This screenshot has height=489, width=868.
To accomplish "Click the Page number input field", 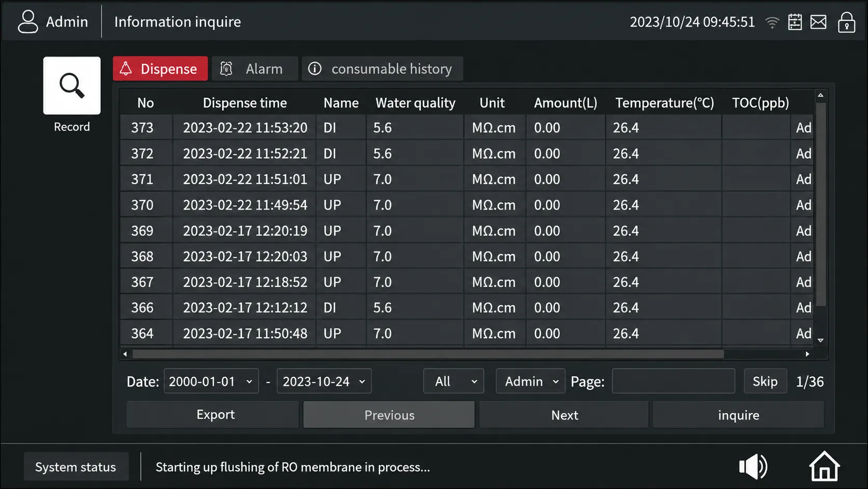I will (x=673, y=381).
